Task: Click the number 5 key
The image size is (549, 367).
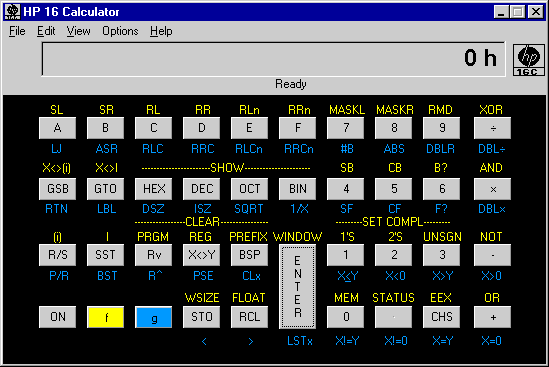Action: pyautogui.click(x=394, y=189)
